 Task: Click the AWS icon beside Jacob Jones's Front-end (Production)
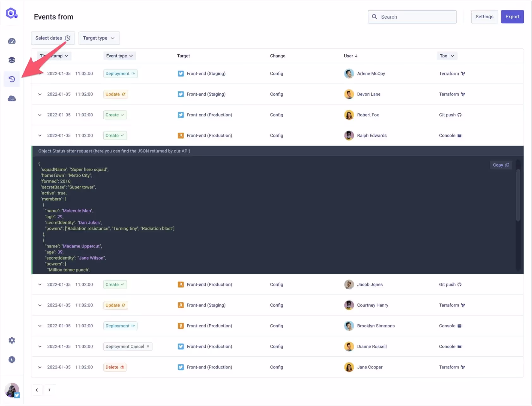[180, 284]
